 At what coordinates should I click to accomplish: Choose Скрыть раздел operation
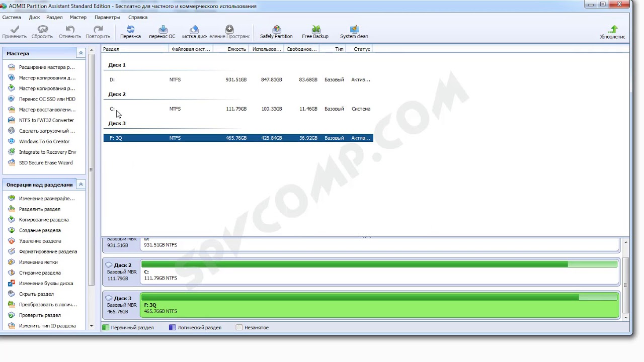point(31,294)
